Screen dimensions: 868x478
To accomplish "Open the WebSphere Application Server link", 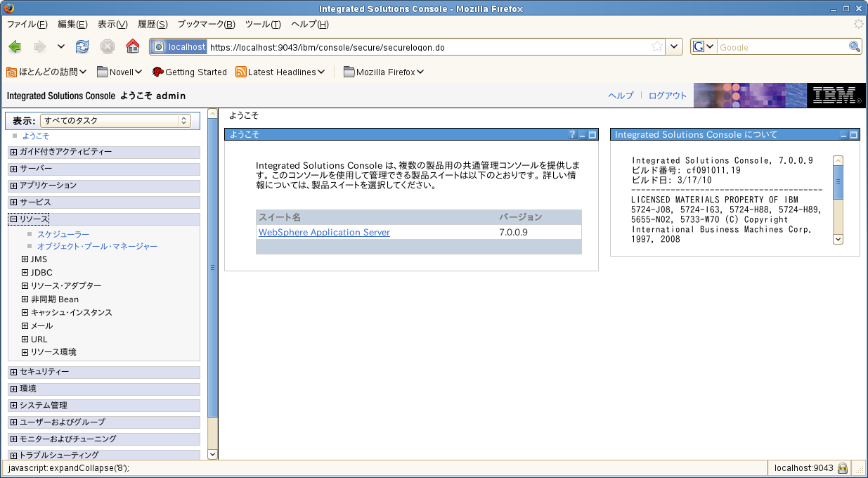I will 324,233.
